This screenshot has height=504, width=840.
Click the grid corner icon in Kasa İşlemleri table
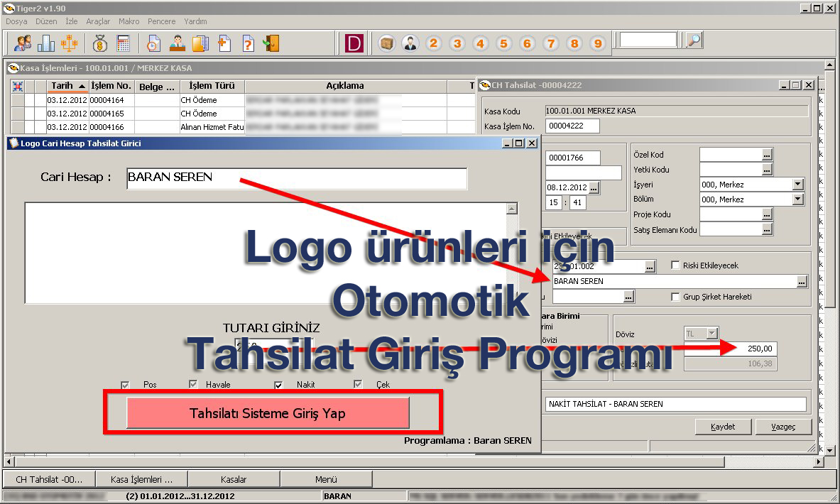[x=17, y=86]
